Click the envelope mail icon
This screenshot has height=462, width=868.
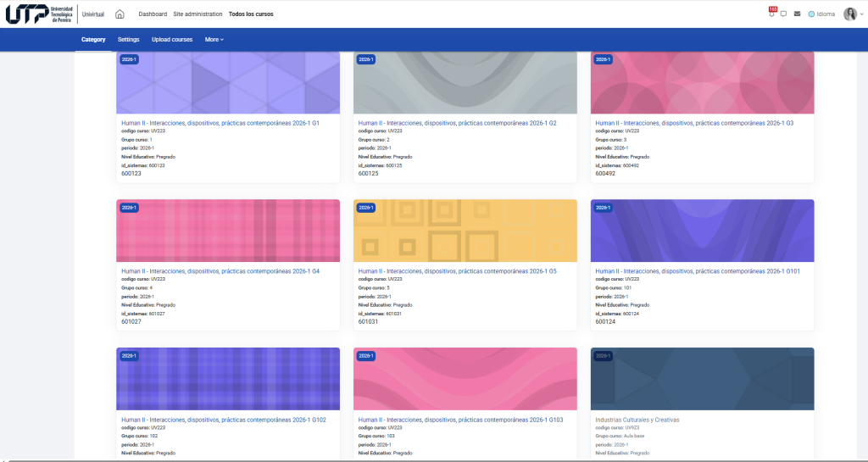[797, 14]
